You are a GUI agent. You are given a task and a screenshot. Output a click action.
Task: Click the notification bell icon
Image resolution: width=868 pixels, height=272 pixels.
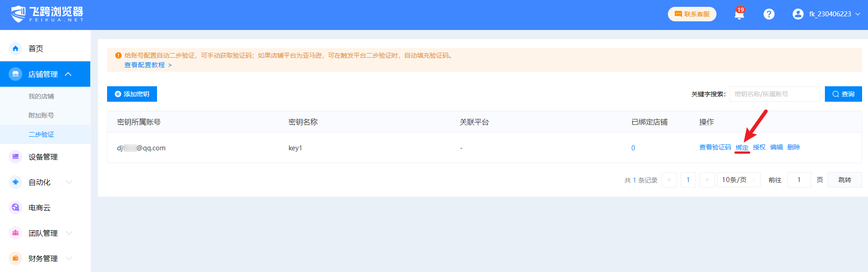tap(739, 15)
